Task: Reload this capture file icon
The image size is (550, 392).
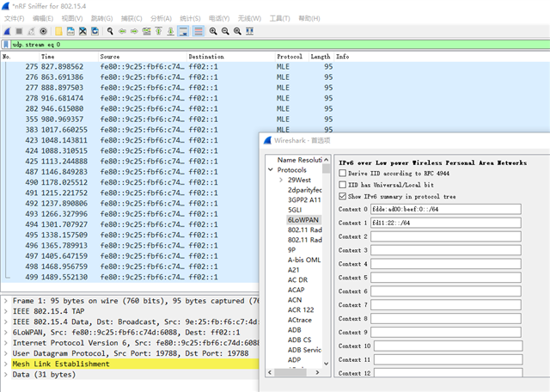Action: (x=95, y=32)
